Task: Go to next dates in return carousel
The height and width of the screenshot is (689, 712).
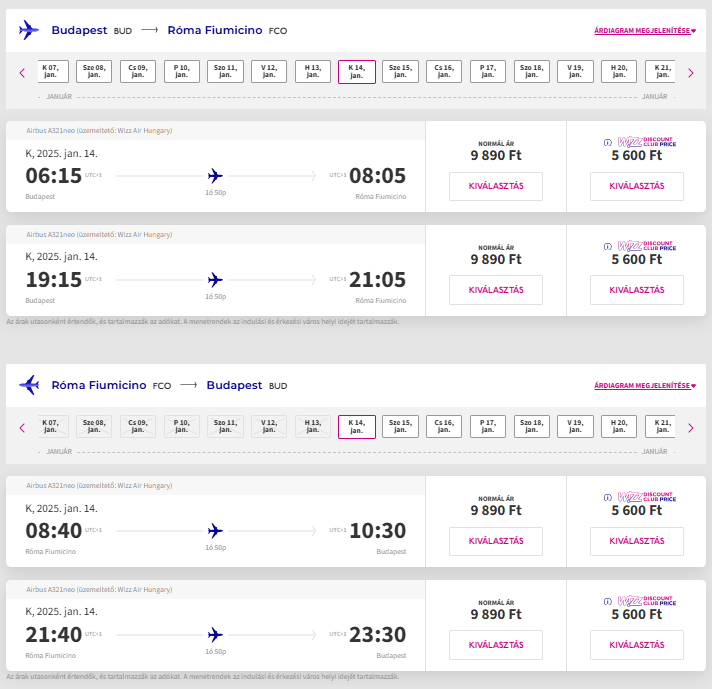Action: [x=690, y=427]
